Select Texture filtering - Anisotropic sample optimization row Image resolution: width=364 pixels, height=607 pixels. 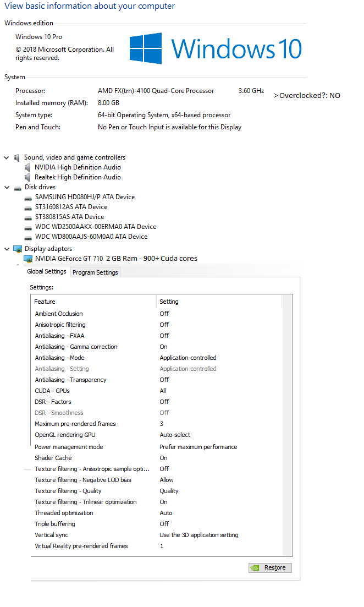click(x=157, y=469)
